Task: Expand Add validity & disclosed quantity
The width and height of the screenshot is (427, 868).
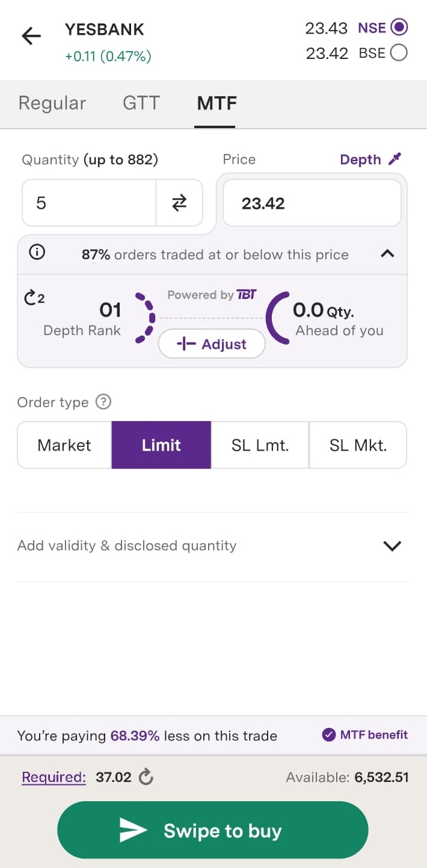Action: point(392,546)
